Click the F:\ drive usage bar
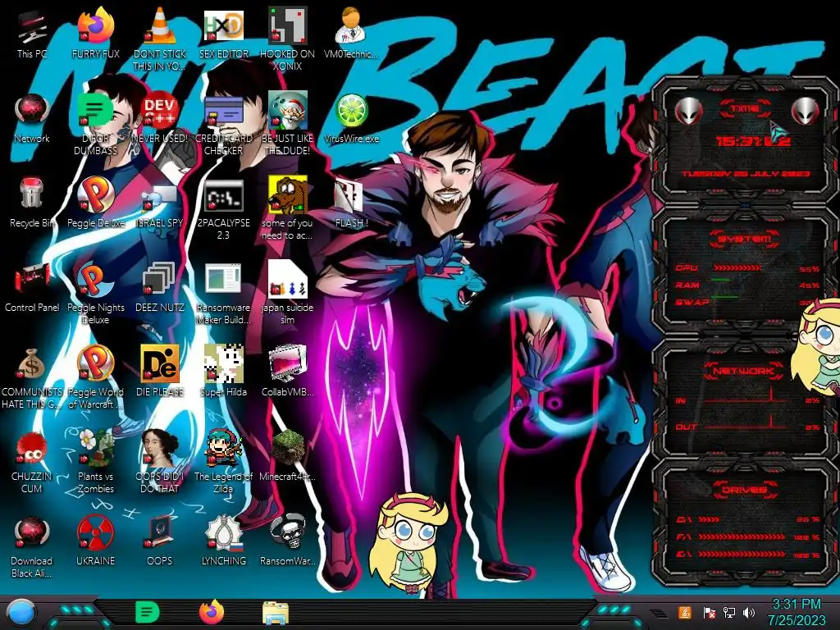The image size is (840, 630). click(x=742, y=536)
